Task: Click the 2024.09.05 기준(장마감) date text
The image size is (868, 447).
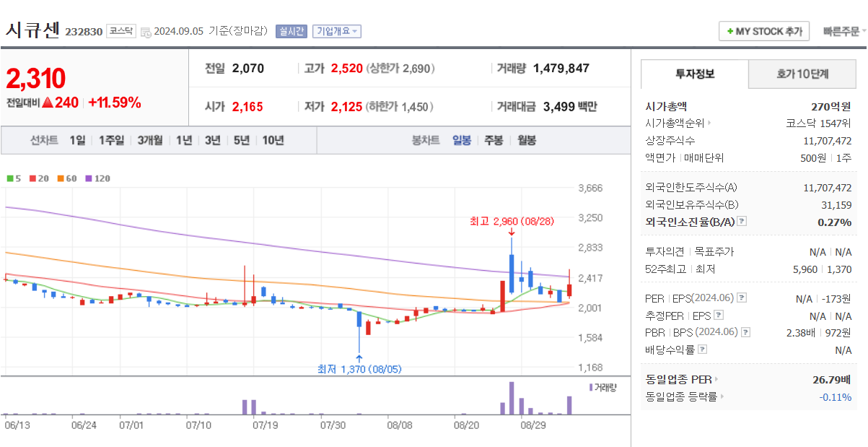Action: 211,31
